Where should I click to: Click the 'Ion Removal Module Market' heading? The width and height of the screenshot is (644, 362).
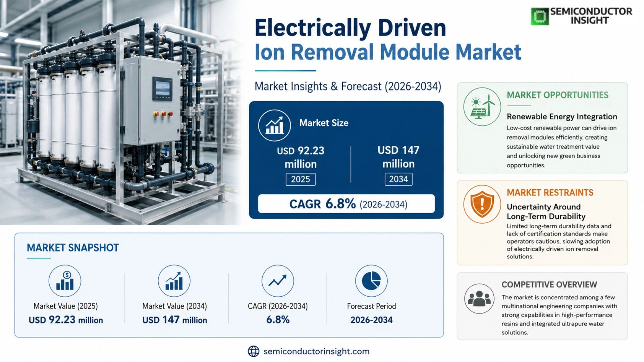pyautogui.click(x=388, y=52)
